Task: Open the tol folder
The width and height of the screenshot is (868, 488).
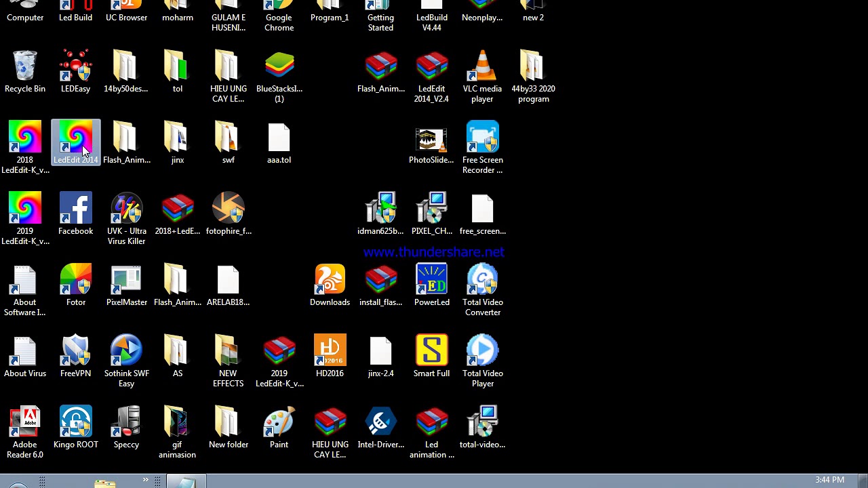Action: click(178, 72)
